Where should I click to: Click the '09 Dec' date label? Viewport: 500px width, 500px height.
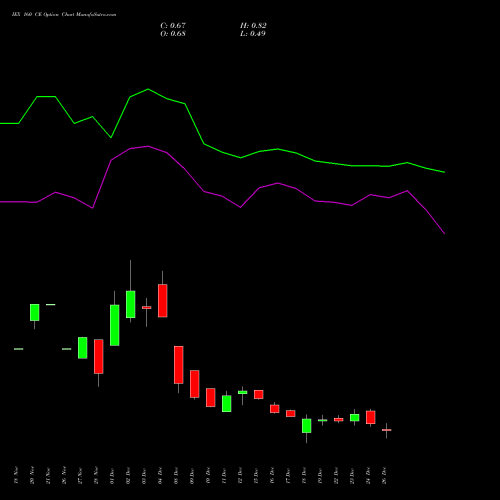pyautogui.click(x=192, y=475)
